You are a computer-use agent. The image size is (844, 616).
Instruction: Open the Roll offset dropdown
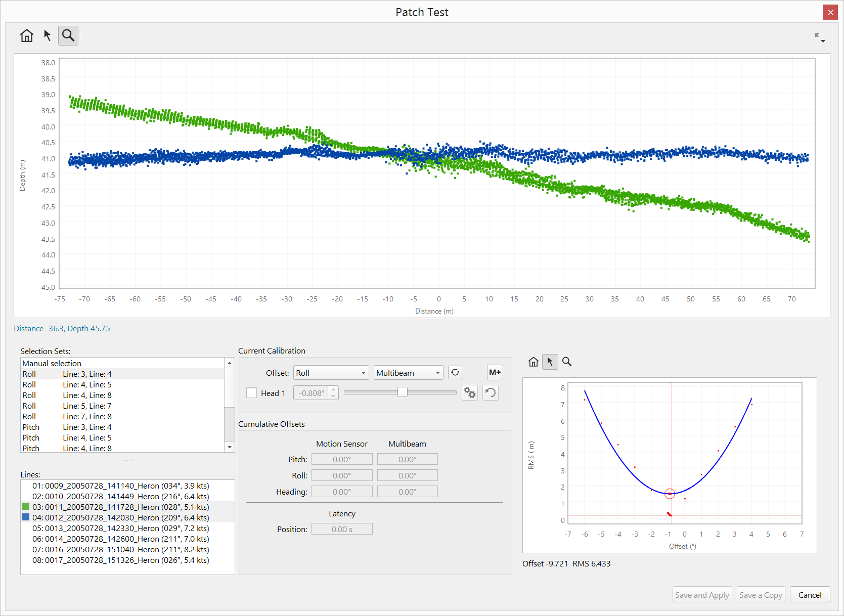(x=331, y=373)
